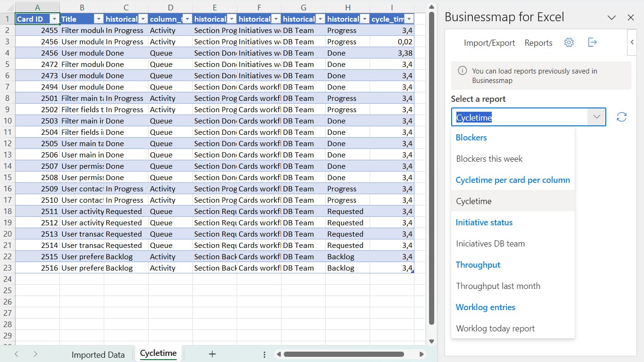The image size is (644, 362).
Task: Click the Cycletime report input field
Action: tap(520, 117)
